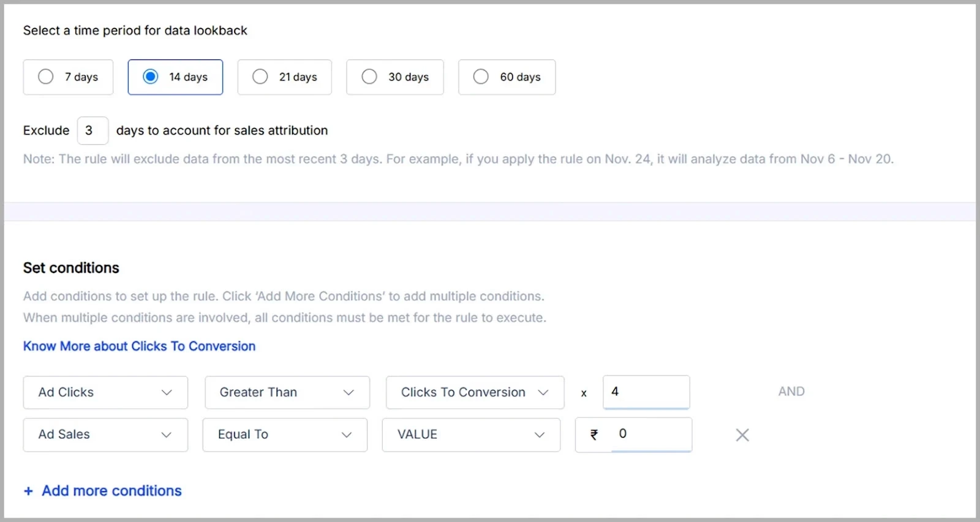The image size is (980, 522).
Task: Open the Clicks To Conversion dropdown
Action: [x=474, y=392]
